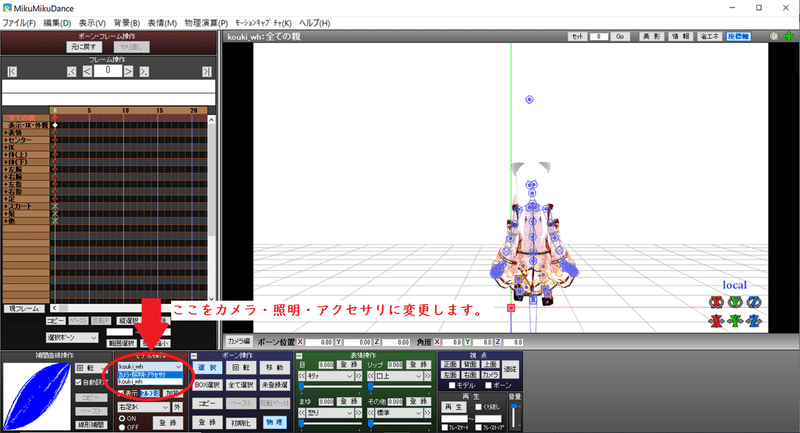Toggle the 表示 (display) checkbox

(121, 393)
